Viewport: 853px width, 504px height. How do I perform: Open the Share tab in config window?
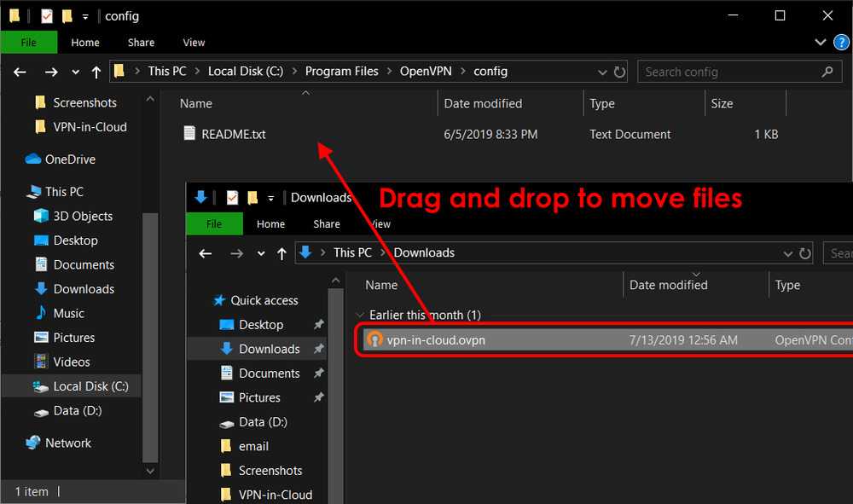coord(141,43)
